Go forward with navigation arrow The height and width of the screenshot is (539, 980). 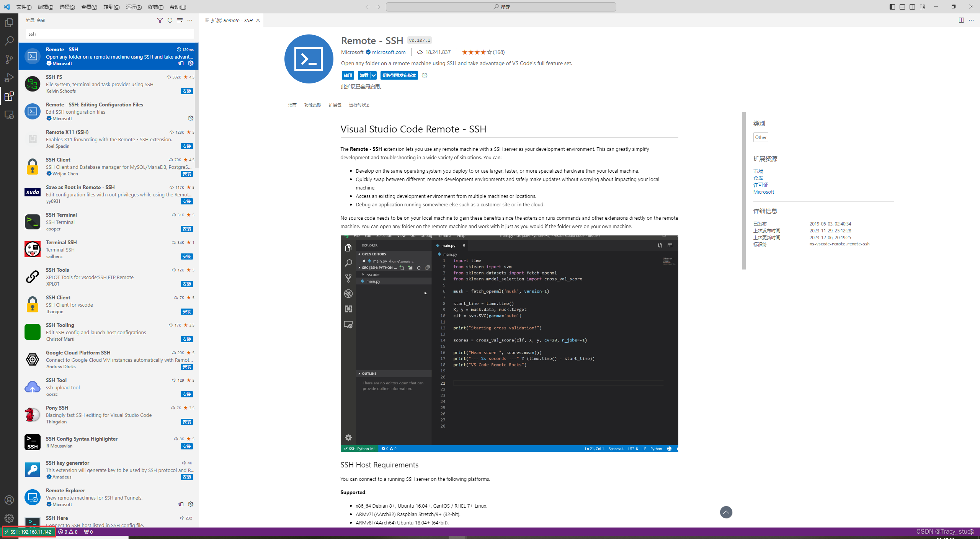[378, 7]
